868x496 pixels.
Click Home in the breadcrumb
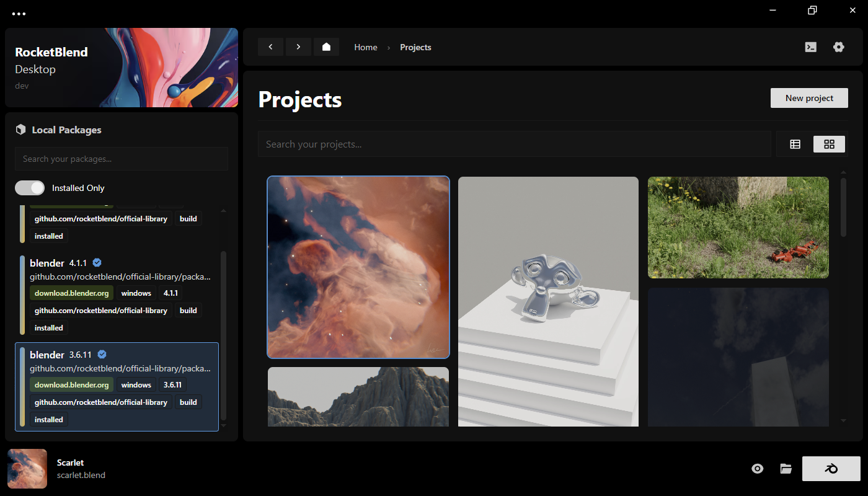[x=366, y=47]
